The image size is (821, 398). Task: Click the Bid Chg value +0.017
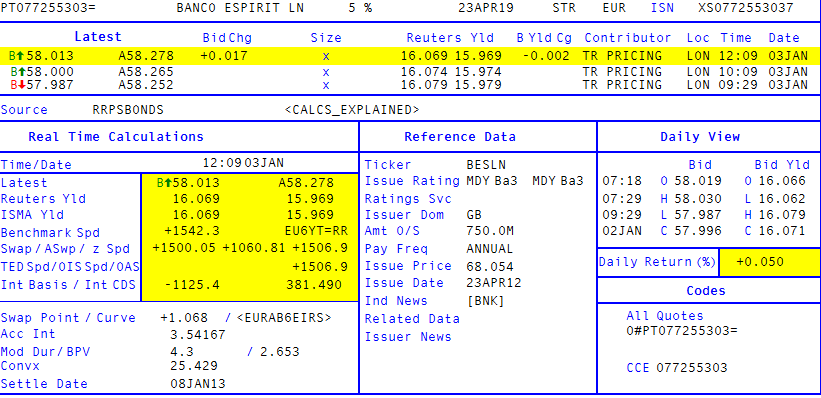224,56
